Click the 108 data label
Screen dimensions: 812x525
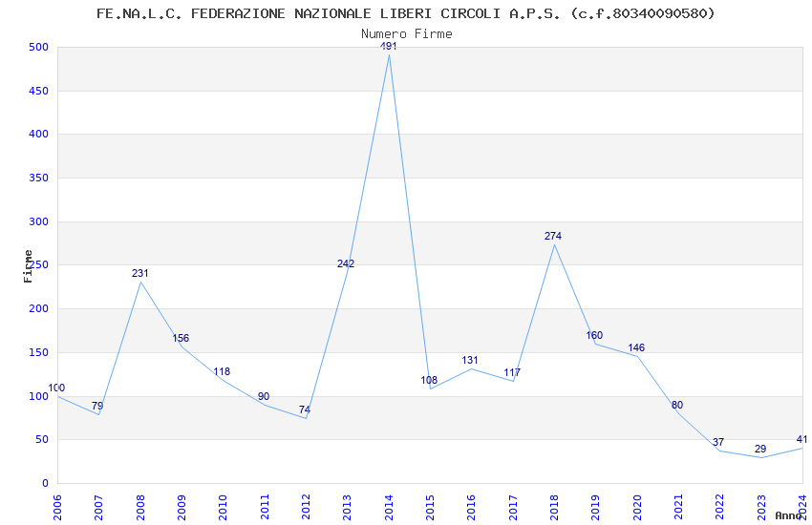[429, 380]
